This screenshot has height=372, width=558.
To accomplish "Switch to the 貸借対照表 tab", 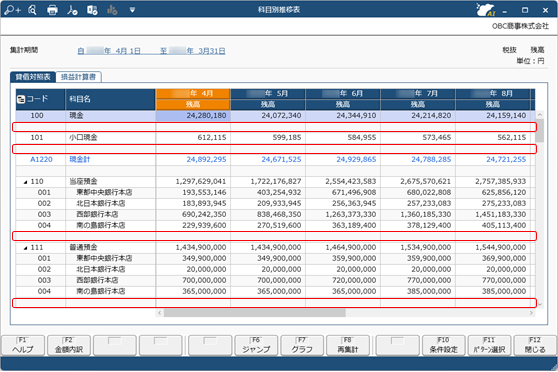I will (33, 77).
